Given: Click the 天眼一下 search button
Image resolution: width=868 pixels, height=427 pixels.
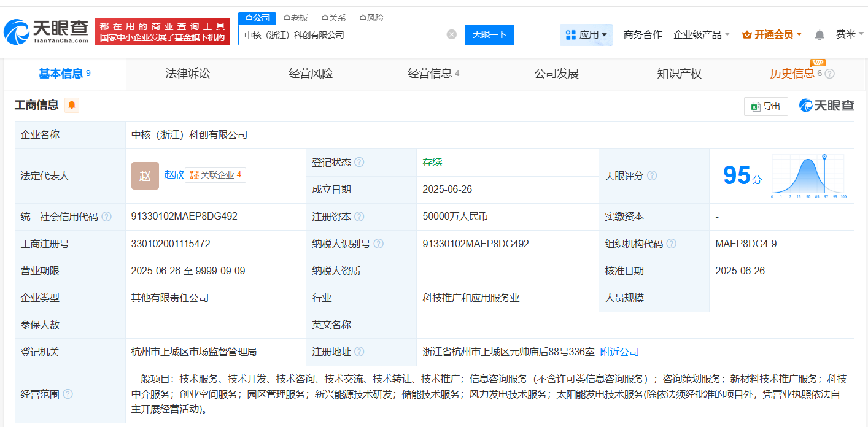Looking at the screenshot, I should 489,34.
